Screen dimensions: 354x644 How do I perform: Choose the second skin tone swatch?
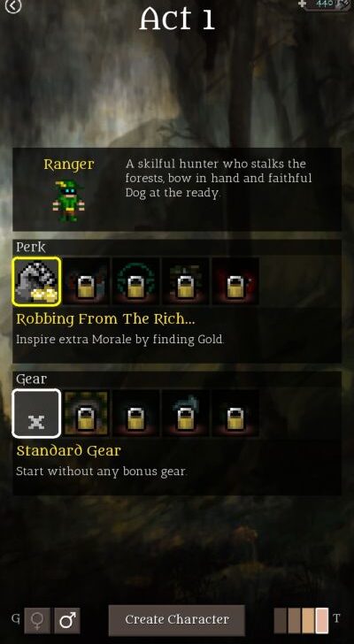click(x=295, y=620)
